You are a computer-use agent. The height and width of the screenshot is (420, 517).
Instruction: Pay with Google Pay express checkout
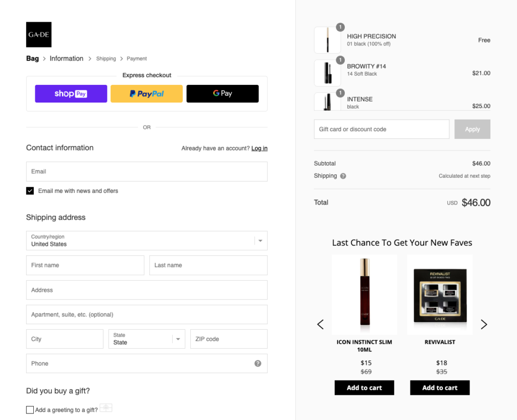(x=222, y=94)
